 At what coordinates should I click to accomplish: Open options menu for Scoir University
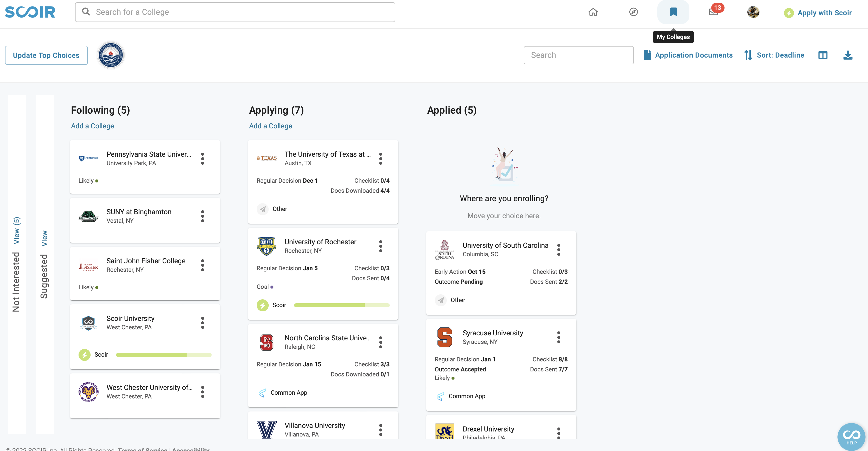coord(203,323)
